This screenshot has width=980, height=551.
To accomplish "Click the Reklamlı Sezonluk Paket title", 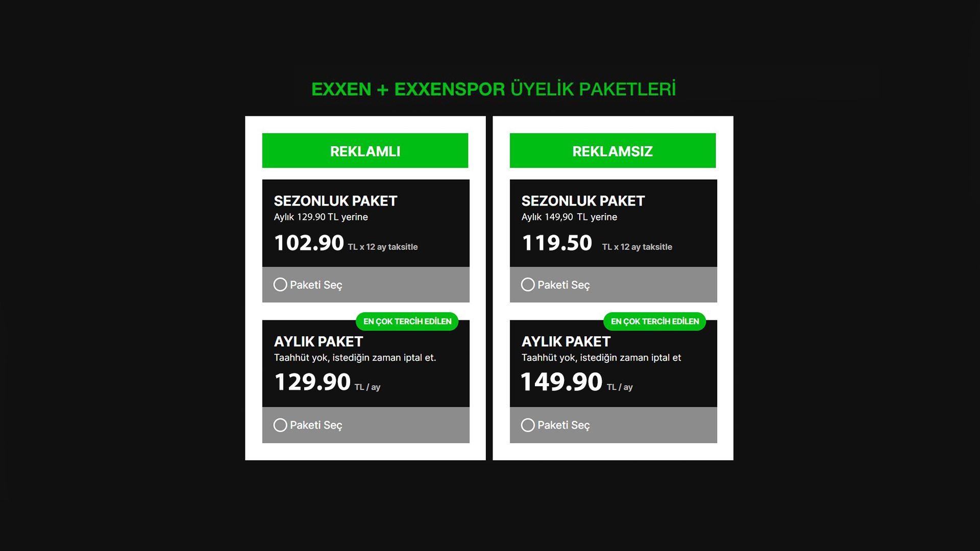I will [x=335, y=201].
